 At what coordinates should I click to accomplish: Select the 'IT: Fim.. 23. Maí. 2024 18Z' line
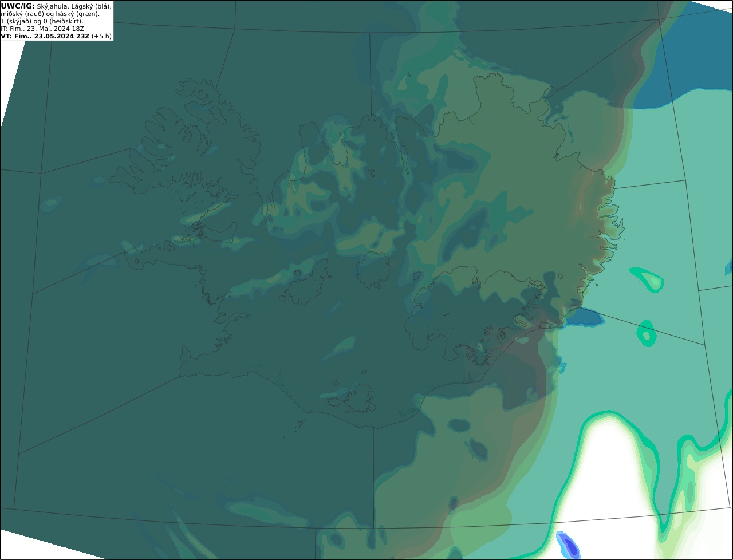tap(42, 29)
